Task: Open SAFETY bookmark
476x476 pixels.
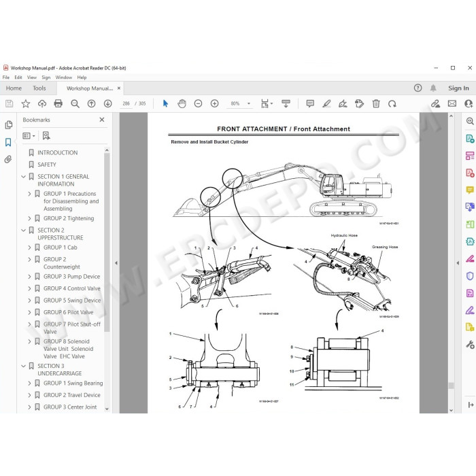Action: pyautogui.click(x=47, y=165)
